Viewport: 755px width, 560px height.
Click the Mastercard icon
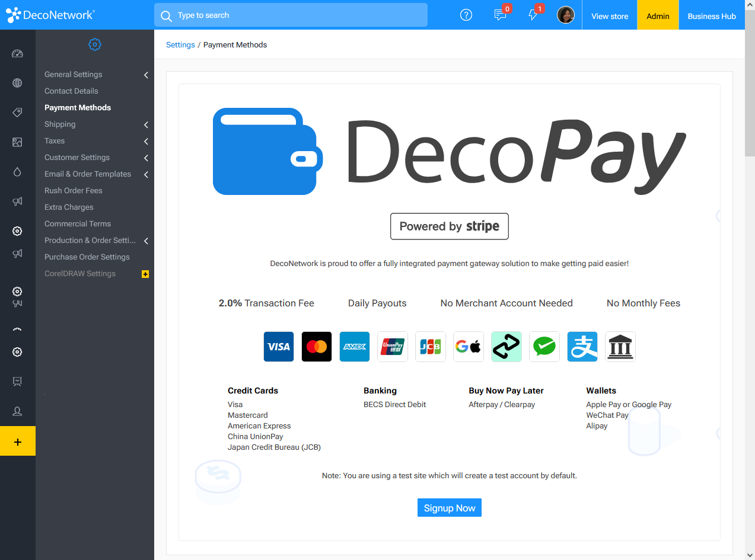(317, 347)
